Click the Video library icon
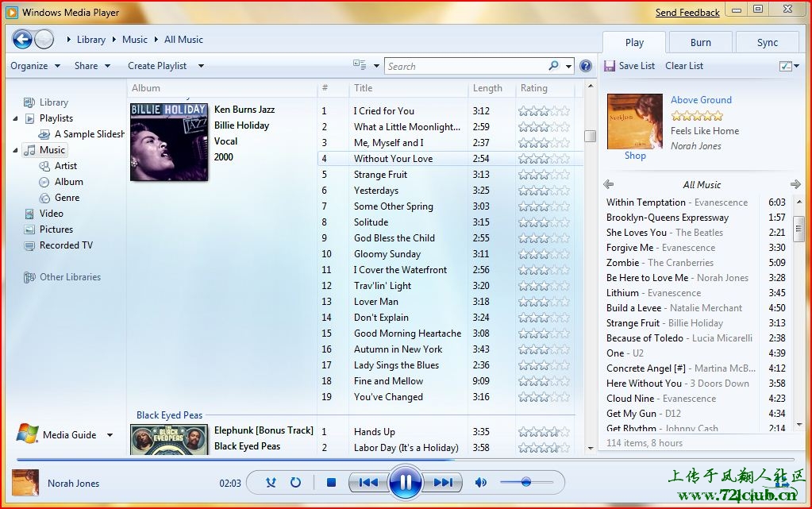The width and height of the screenshot is (812, 509). 29,214
